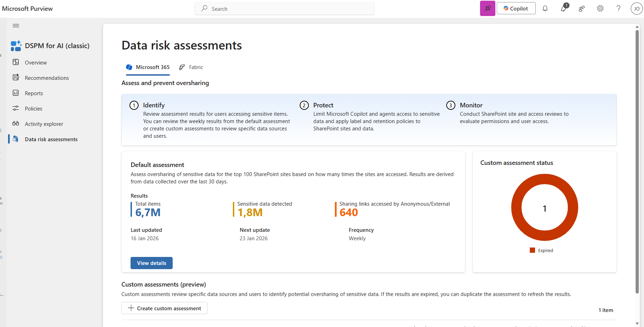Click the DSPM for AI (classic) heading
This screenshot has height=327, width=644.
(57, 46)
